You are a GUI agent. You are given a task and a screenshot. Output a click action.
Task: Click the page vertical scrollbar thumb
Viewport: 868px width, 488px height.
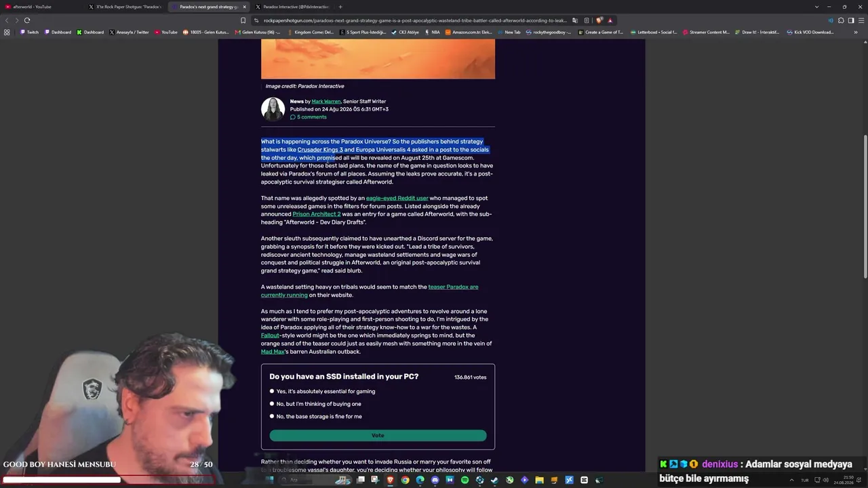tap(865, 207)
